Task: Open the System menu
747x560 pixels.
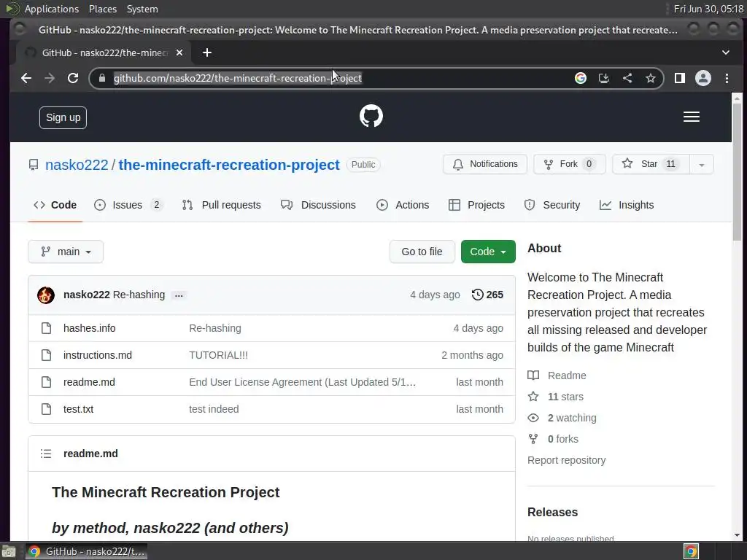Action: (x=142, y=9)
